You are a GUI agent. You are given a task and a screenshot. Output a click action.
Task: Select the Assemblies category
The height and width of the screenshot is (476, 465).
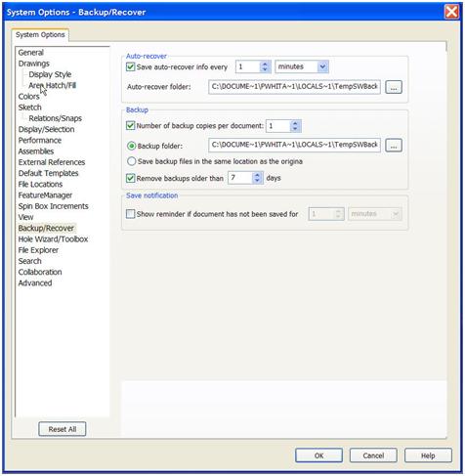[36, 151]
